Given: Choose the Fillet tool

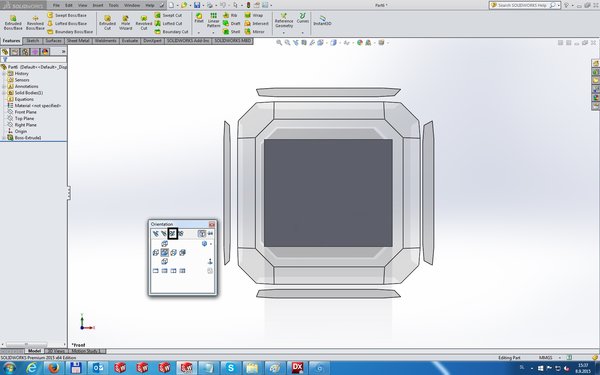Looking at the screenshot, I should coord(199,18).
